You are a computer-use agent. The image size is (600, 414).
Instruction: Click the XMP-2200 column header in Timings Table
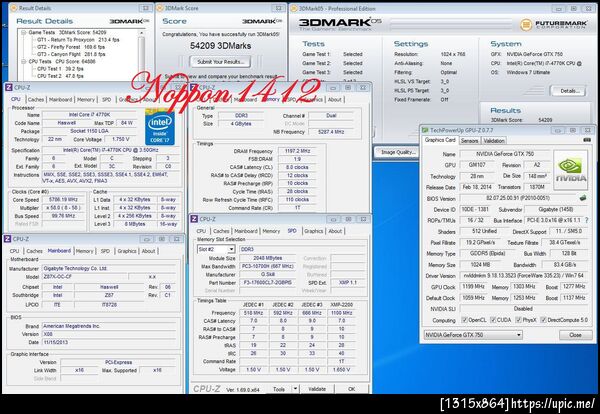[341, 305]
